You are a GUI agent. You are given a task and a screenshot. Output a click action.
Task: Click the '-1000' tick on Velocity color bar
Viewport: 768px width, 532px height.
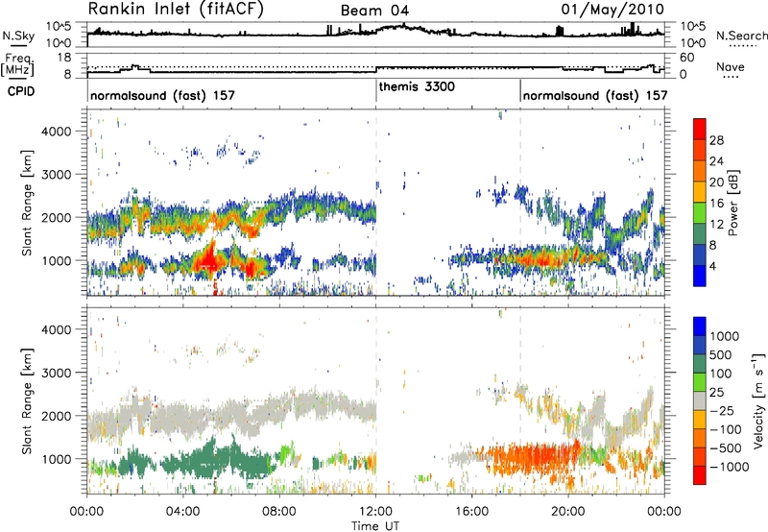click(730, 467)
